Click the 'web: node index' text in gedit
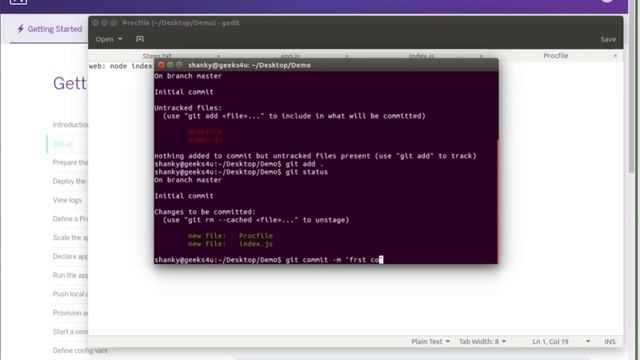This screenshot has width=640, height=360. pos(121,66)
